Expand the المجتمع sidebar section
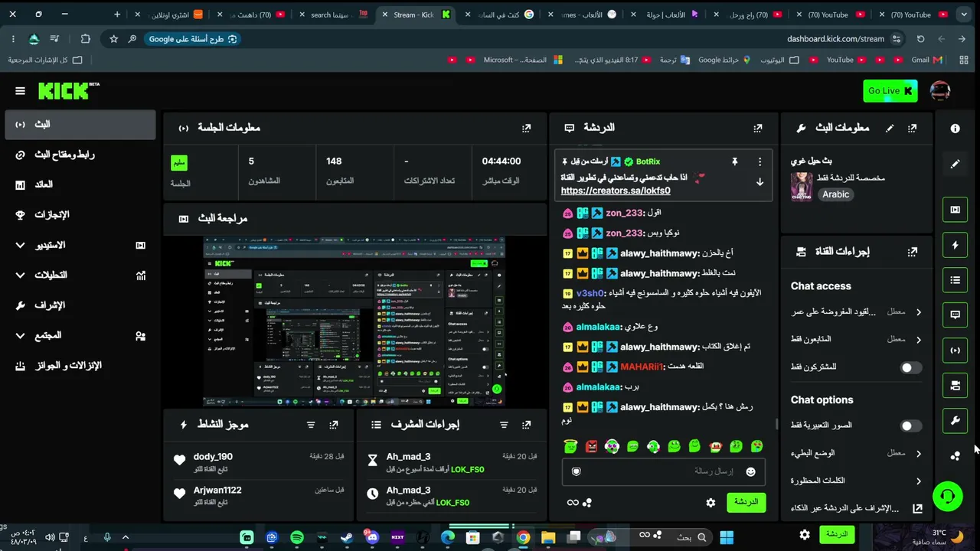Screen dimensions: 980x551 [80, 335]
